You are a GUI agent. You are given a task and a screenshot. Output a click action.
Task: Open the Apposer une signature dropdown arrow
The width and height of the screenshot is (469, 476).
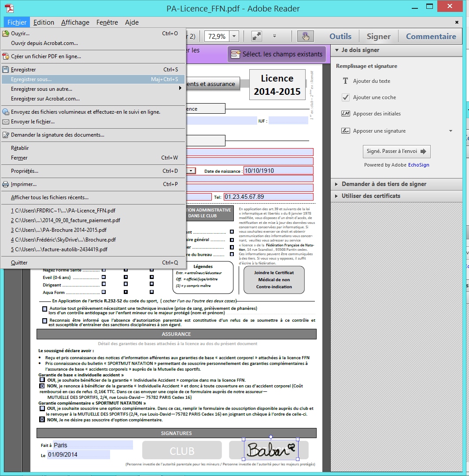coord(451,131)
